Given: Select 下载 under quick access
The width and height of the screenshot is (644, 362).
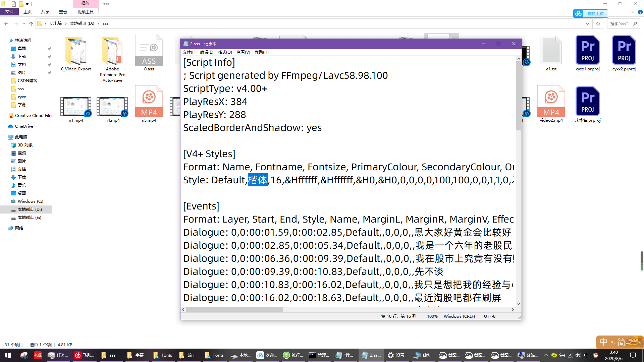Looking at the screenshot, I should (x=22, y=57).
